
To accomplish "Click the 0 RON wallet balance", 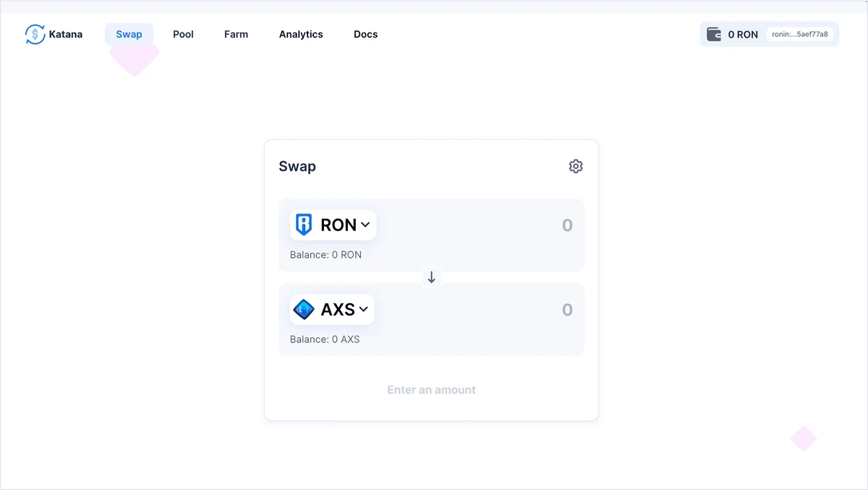I will click(743, 34).
